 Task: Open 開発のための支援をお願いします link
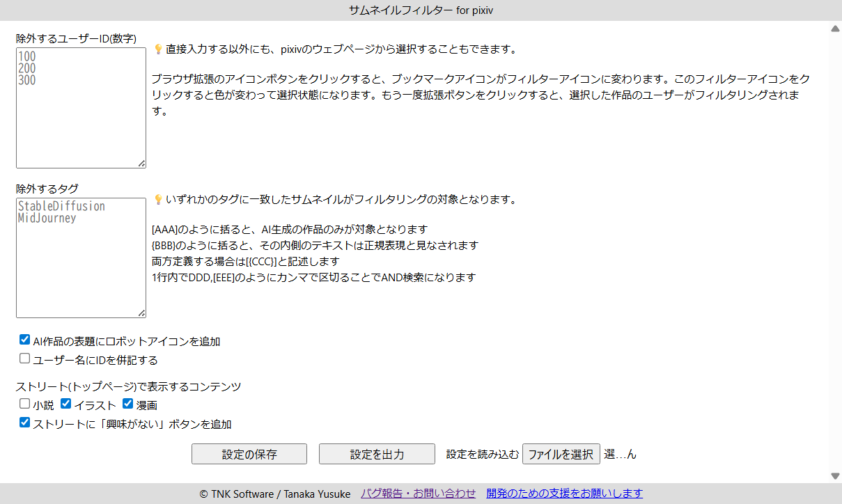(x=564, y=494)
